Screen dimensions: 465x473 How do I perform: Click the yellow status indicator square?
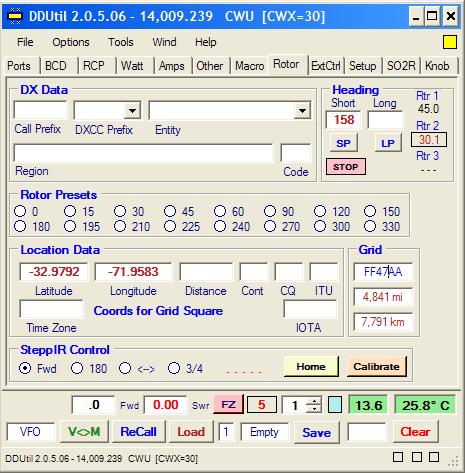coord(449,42)
